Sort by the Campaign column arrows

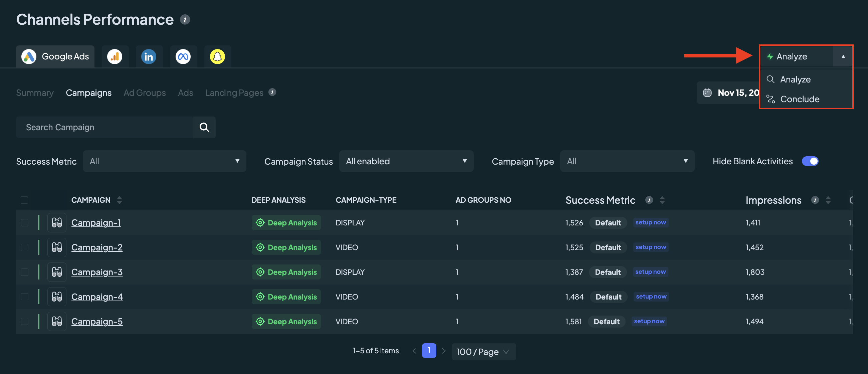119,200
